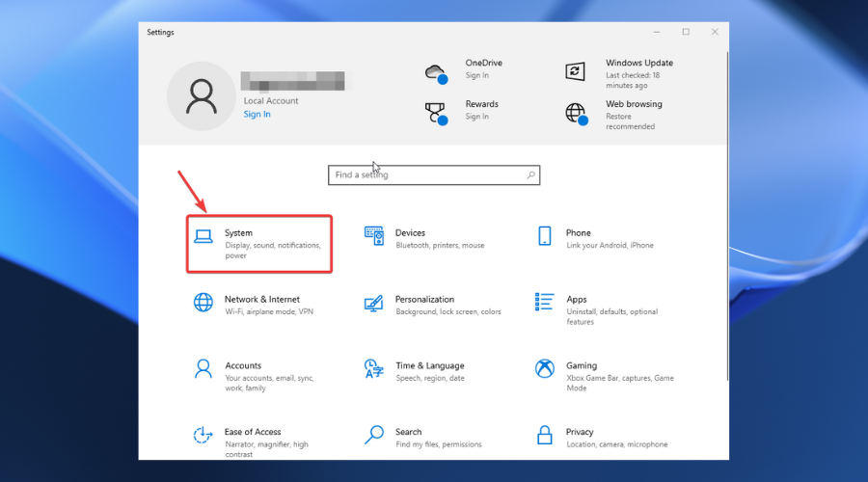Viewport: 868px width, 482px height.
Task: Open the Devices keyboard and speaker icon
Action: (373, 236)
